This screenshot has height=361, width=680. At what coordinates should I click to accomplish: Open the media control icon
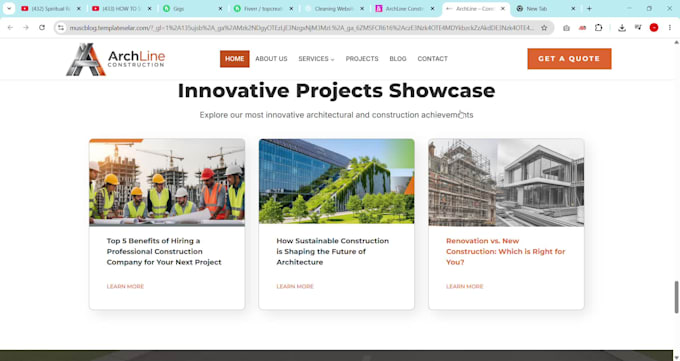click(638, 28)
